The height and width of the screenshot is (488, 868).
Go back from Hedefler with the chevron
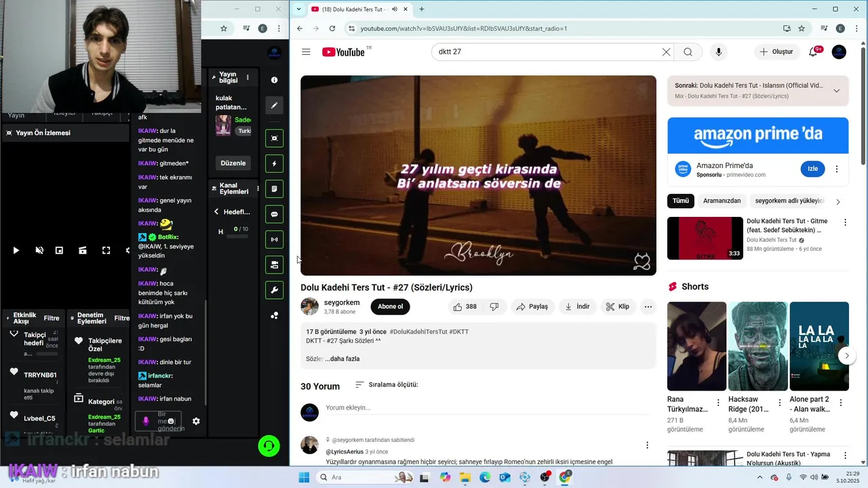click(217, 211)
